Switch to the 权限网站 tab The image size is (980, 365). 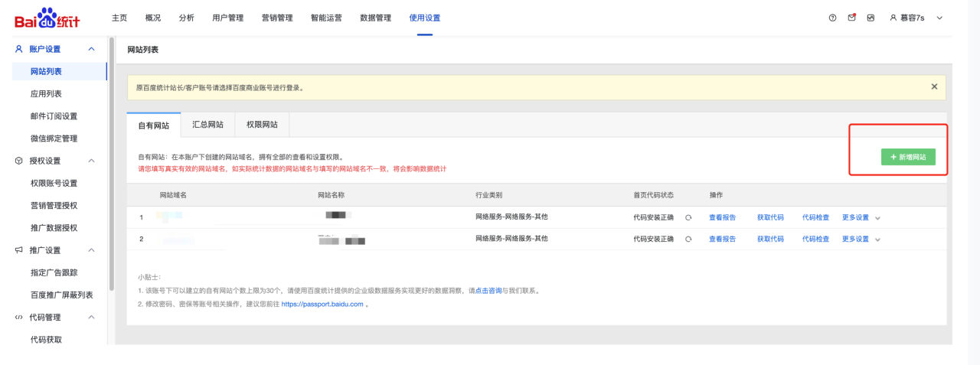262,124
